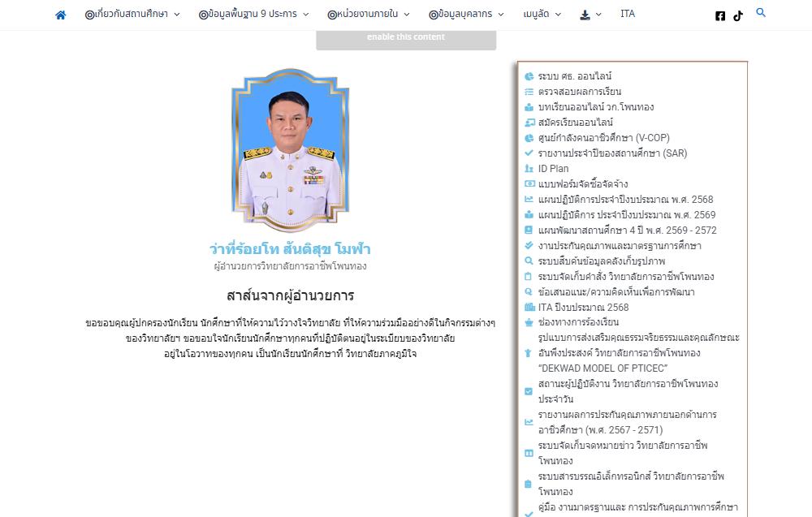Viewport: 812px width, 517px height.
Task: Click the director's portrait photo
Action: (291, 150)
